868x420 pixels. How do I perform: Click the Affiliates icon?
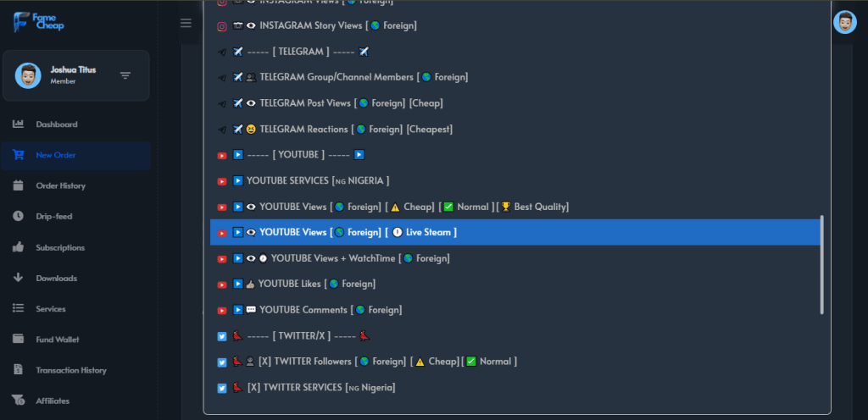point(19,401)
